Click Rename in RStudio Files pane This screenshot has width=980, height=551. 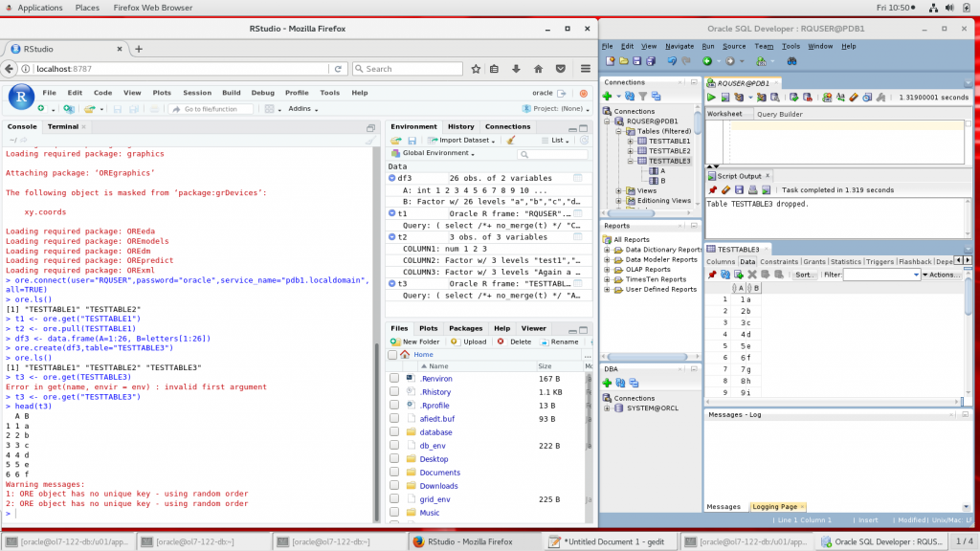[x=559, y=342]
